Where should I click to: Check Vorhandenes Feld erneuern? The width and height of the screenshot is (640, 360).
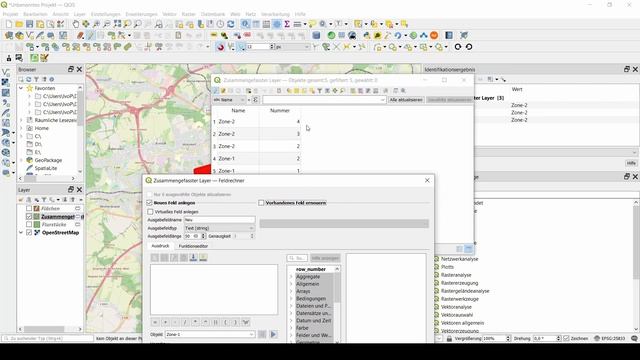click(261, 203)
